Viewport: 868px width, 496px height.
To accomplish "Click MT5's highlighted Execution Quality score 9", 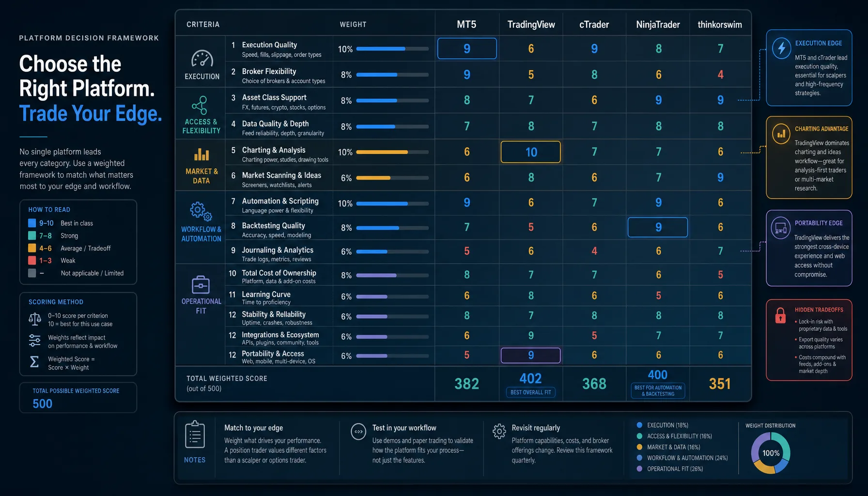I will coord(467,48).
